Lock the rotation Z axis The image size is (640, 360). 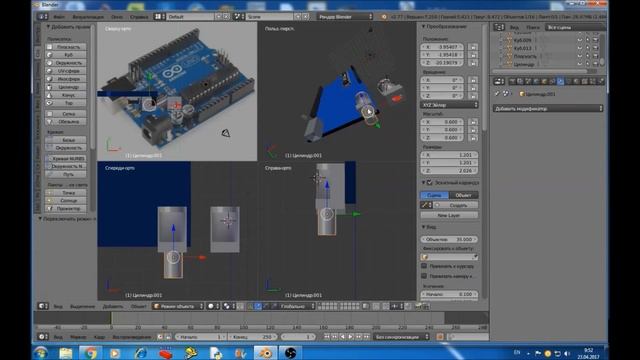click(x=473, y=96)
